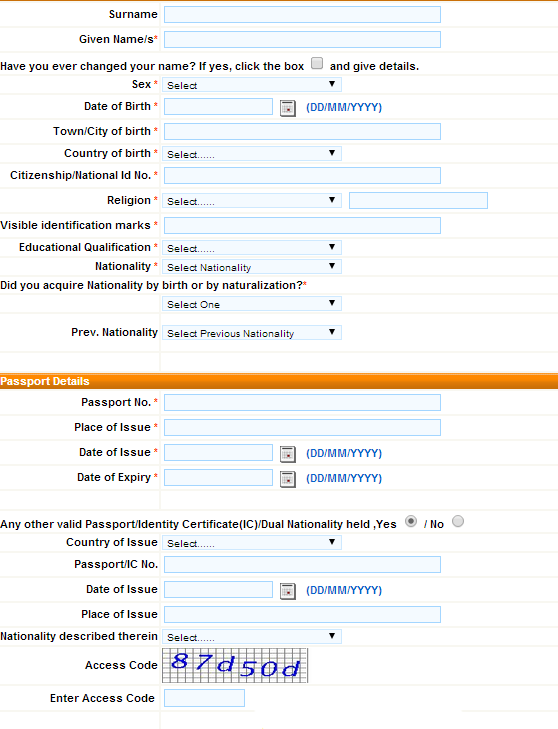Expand the Nationality described therein dropdown
The width and height of the screenshot is (558, 729).
[x=252, y=636]
